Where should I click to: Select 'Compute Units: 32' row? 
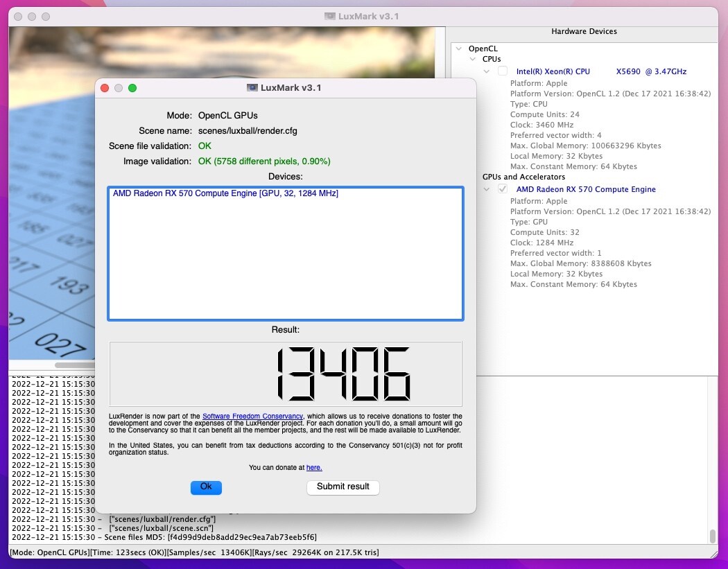pos(544,232)
